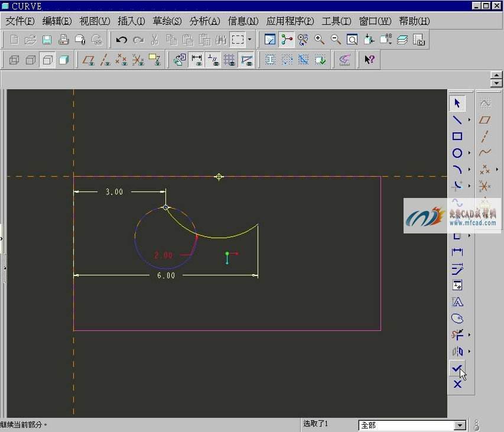
Task: Click the Save file icon
Action: click(47, 40)
